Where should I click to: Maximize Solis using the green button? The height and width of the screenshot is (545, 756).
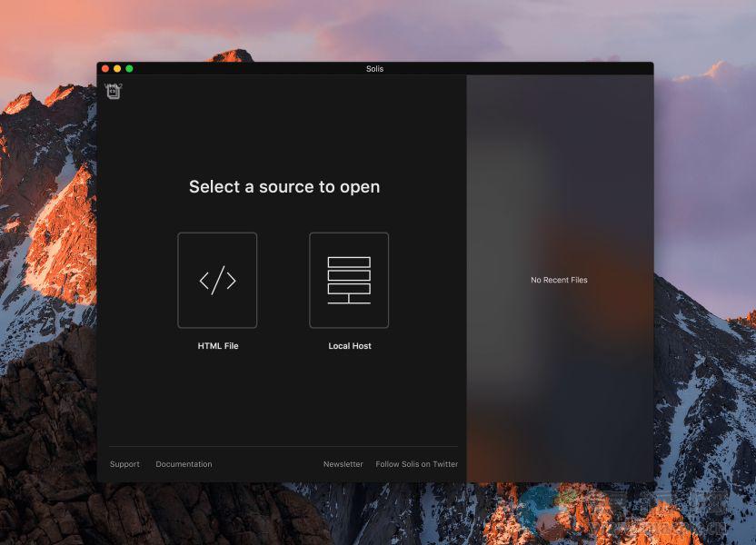point(129,69)
